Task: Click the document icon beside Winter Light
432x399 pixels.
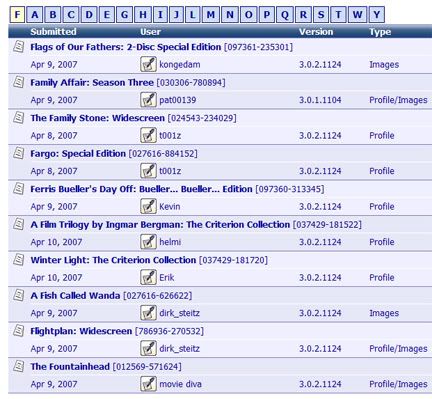Action: click(x=19, y=259)
